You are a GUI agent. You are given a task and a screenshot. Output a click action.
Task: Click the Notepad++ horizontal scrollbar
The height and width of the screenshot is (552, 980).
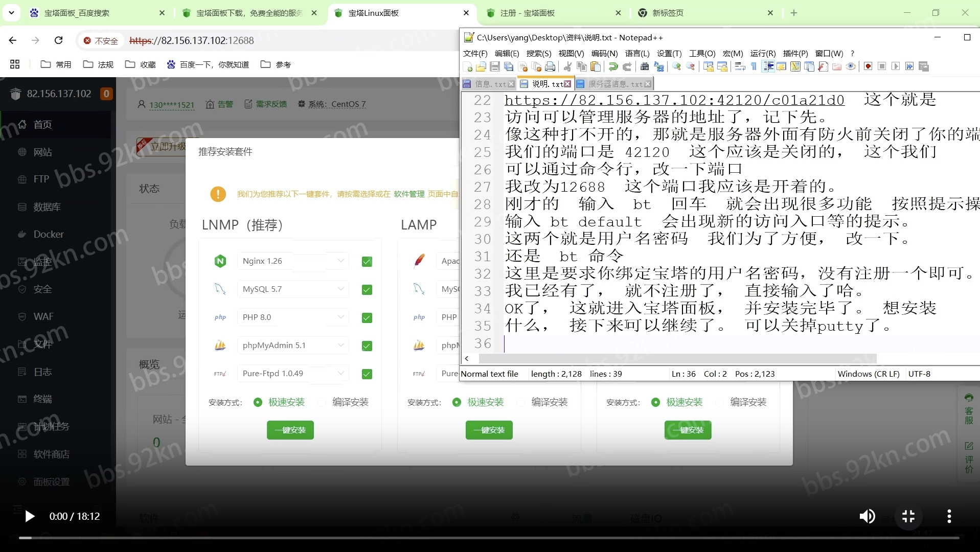(677, 358)
